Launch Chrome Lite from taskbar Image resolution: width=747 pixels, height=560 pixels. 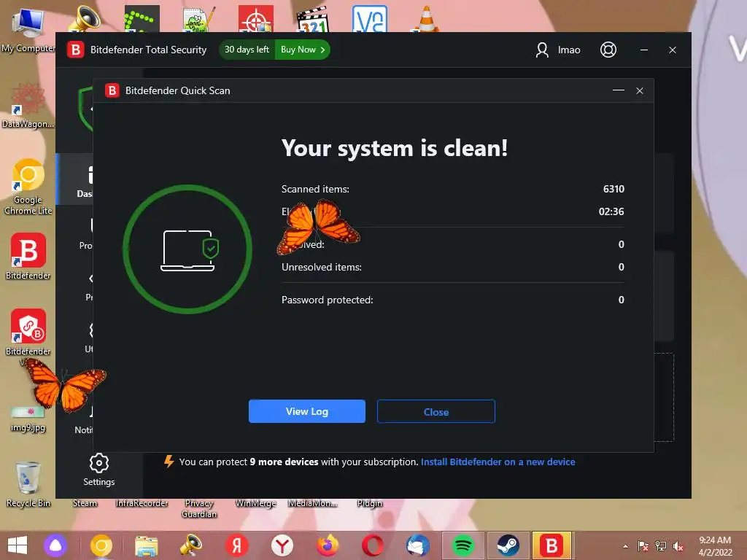101,545
